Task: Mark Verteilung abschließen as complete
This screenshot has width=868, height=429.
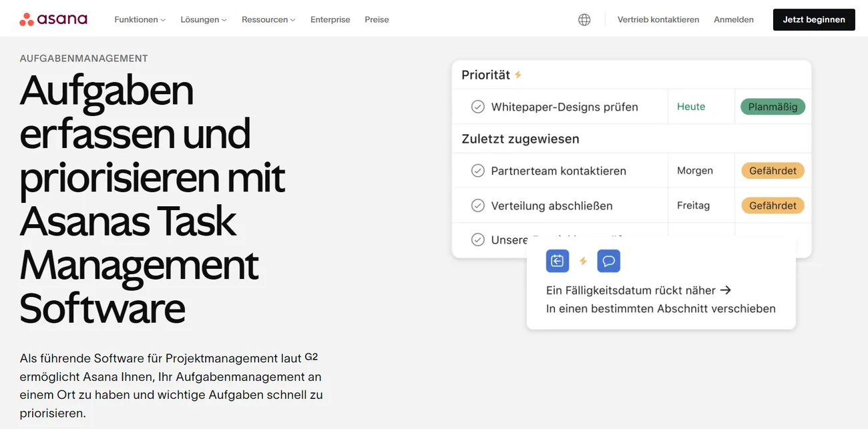Action: (x=478, y=205)
